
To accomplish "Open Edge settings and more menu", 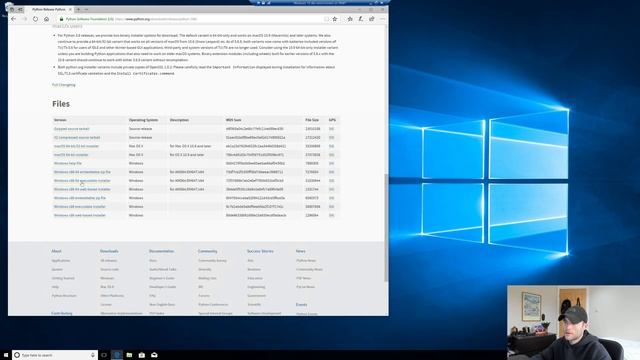I will 382,19.
